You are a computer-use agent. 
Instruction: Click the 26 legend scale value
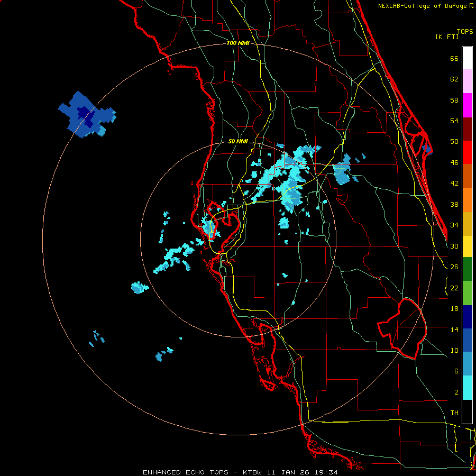point(454,267)
